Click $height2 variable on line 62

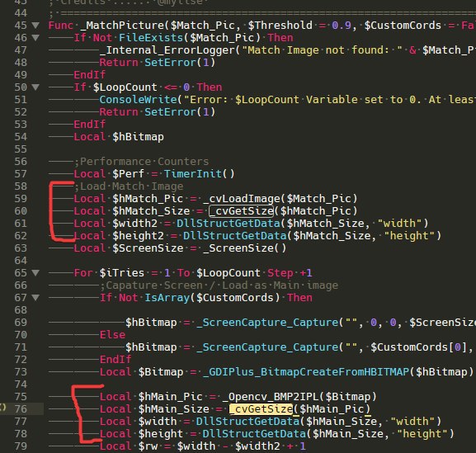(138, 236)
